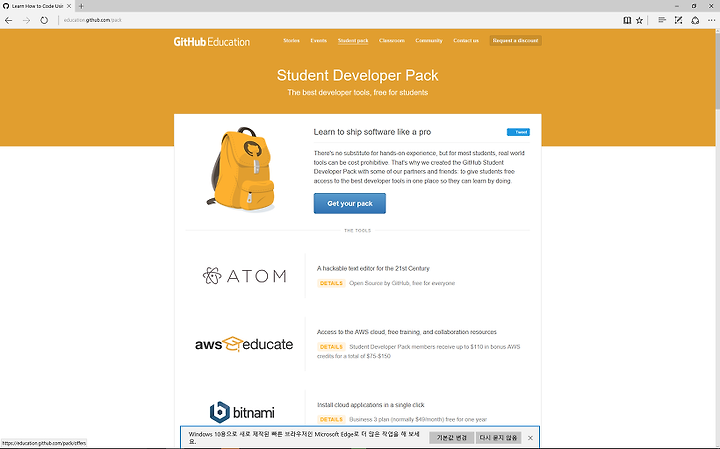Open the Reading view book icon

click(627, 20)
